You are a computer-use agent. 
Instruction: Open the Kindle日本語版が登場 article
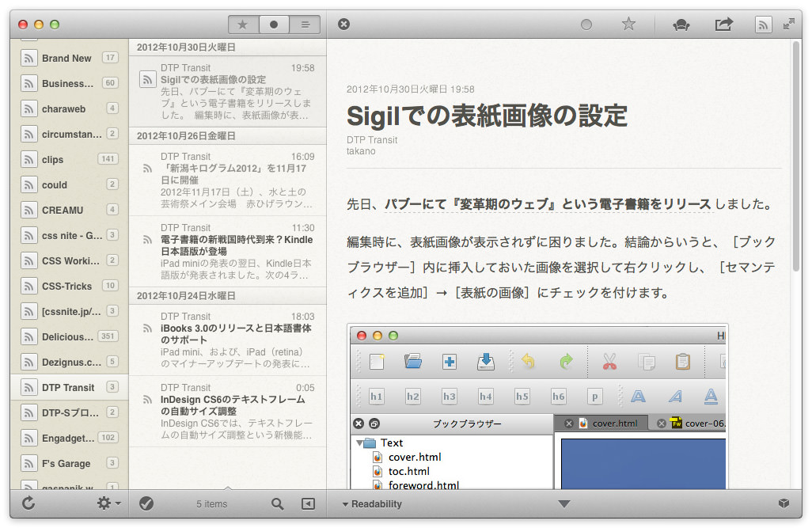coord(227,251)
